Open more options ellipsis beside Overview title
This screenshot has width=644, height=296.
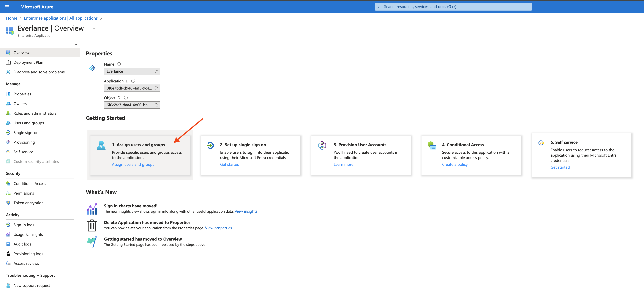(93, 28)
